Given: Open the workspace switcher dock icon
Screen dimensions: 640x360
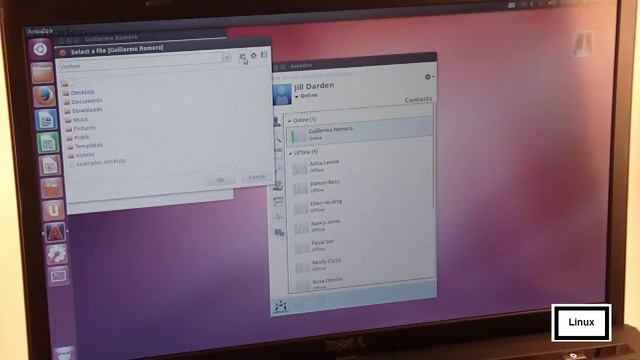Looking at the screenshot, I should [x=58, y=276].
